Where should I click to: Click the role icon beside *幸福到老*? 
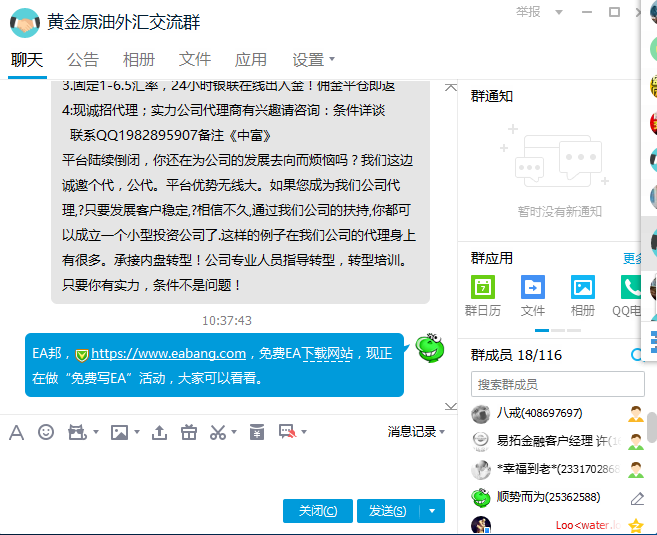click(x=636, y=470)
